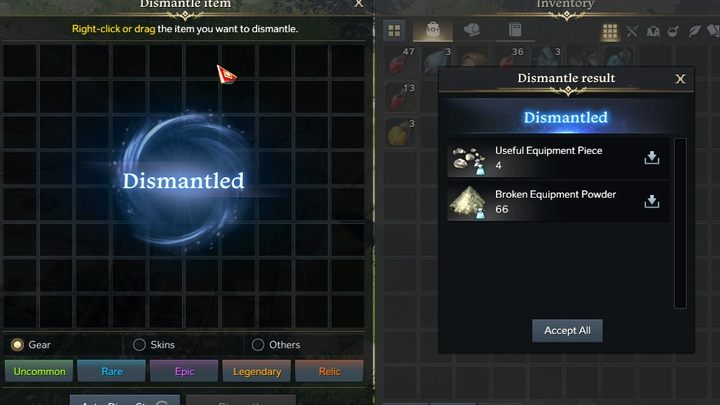Image resolution: width=720 pixels, height=405 pixels.
Task: Select the crossed swords filter icon
Action: click(x=632, y=31)
